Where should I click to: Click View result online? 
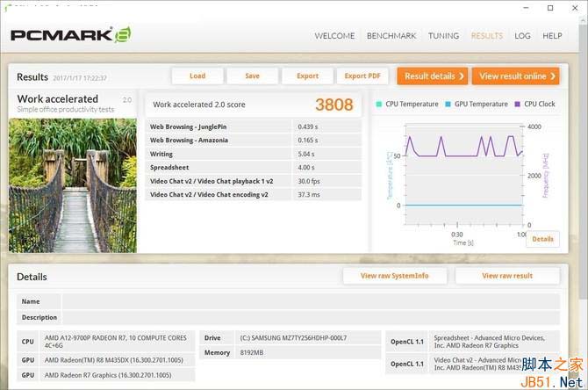(x=516, y=76)
